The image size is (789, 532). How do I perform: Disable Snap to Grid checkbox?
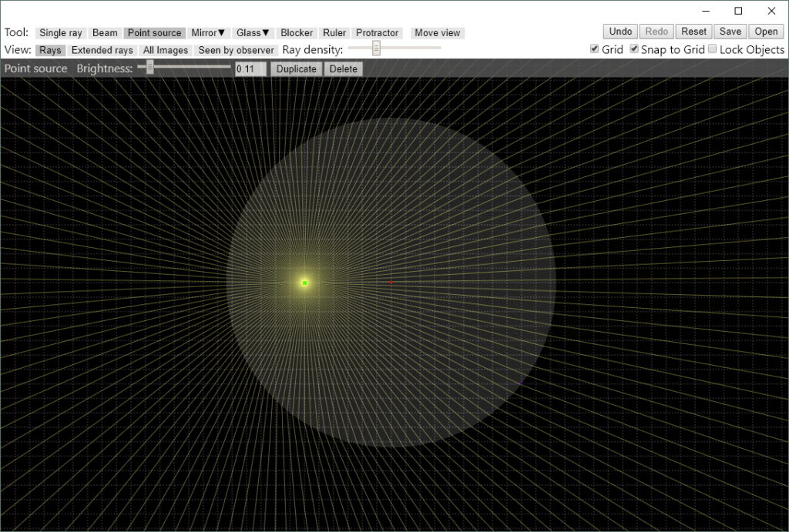point(634,49)
